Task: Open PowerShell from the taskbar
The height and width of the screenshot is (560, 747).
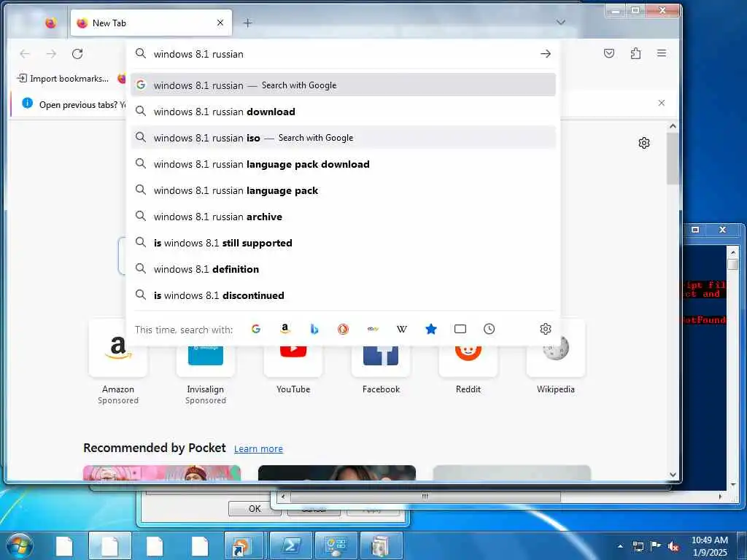Action: (x=290, y=545)
